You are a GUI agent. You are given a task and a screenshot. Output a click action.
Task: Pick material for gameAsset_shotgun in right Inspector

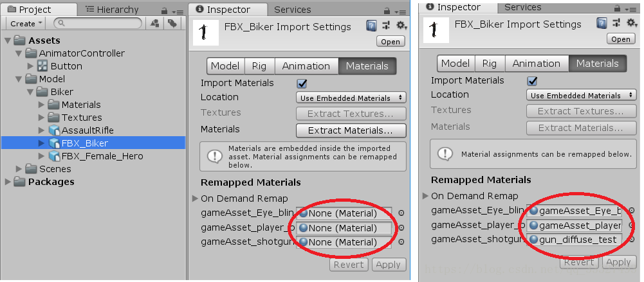pos(632,240)
